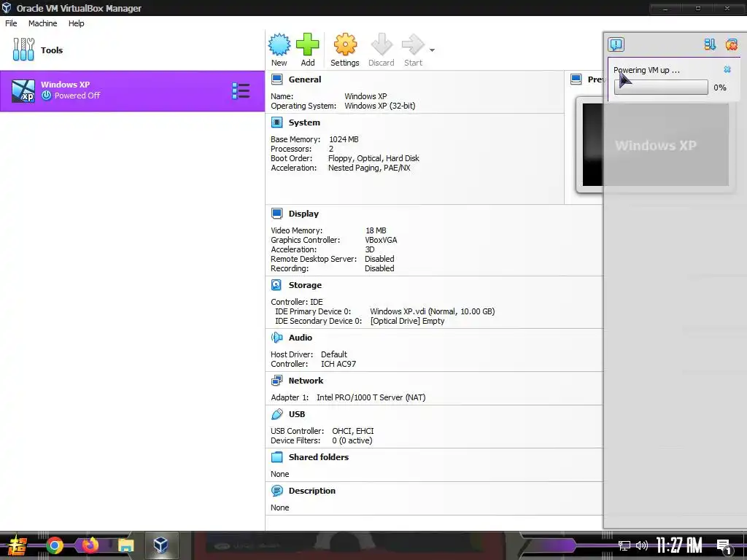Click the ICH AC97 audio controller value
This screenshot has height=560, width=747.
pos(338,364)
